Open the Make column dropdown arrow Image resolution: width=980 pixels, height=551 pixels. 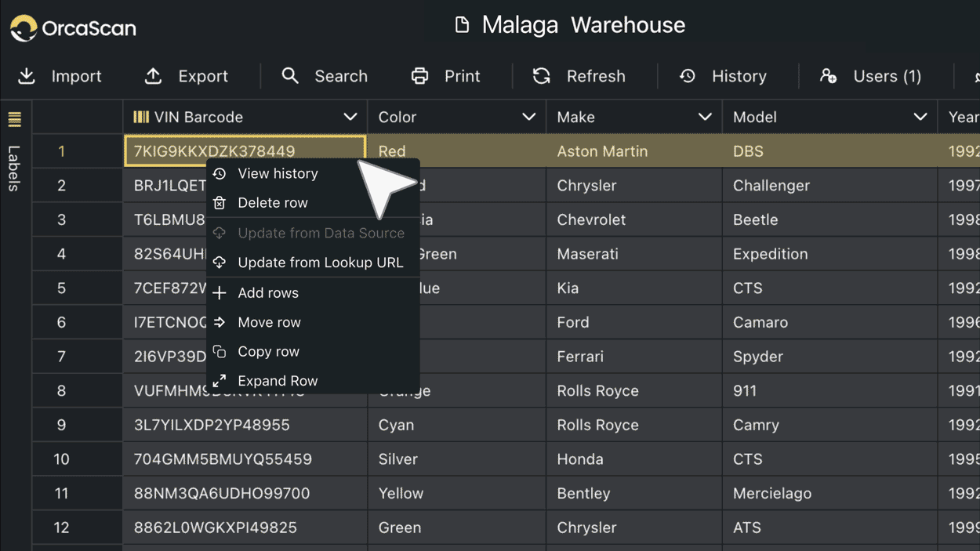click(x=705, y=117)
